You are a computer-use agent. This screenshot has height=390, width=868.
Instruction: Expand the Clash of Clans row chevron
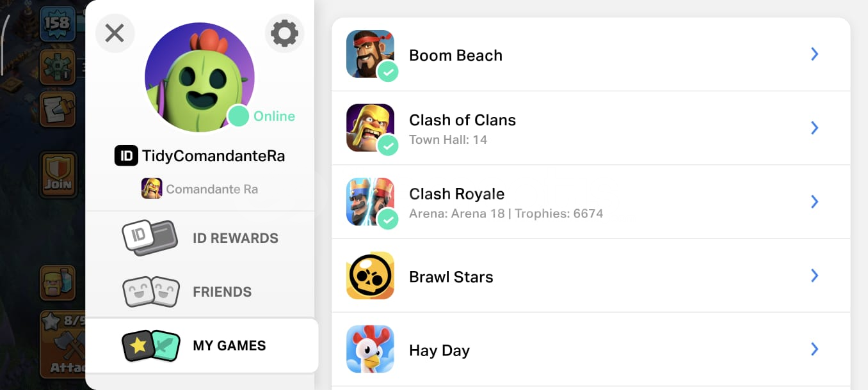click(x=814, y=128)
